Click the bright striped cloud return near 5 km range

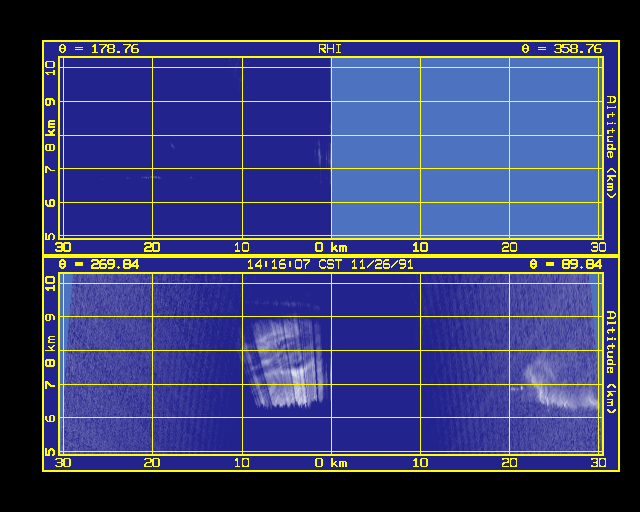286,363
